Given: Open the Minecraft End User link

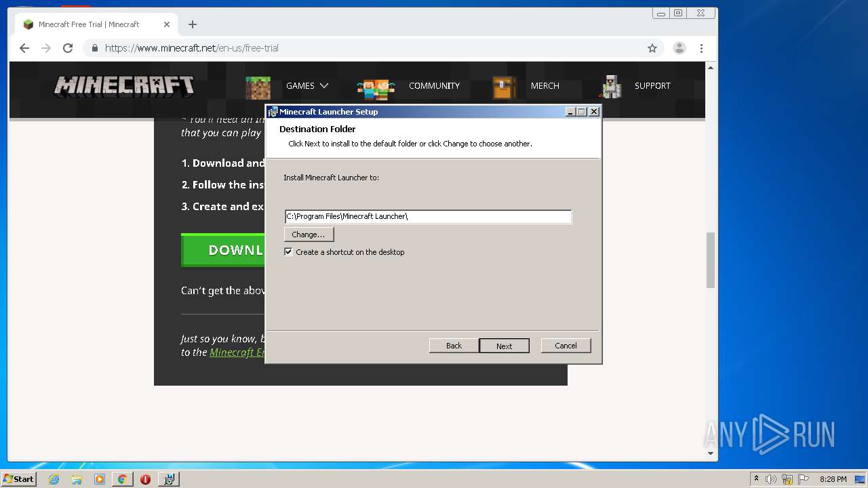Looking at the screenshot, I should (237, 352).
